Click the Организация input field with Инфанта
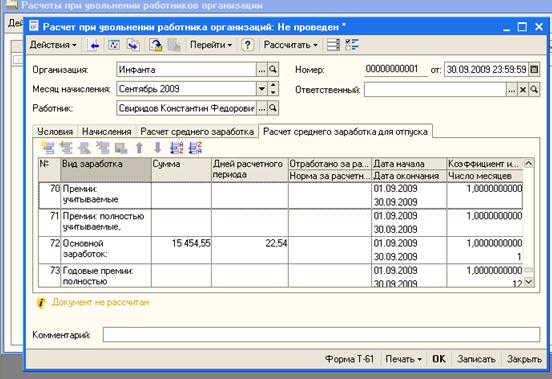 click(186, 70)
